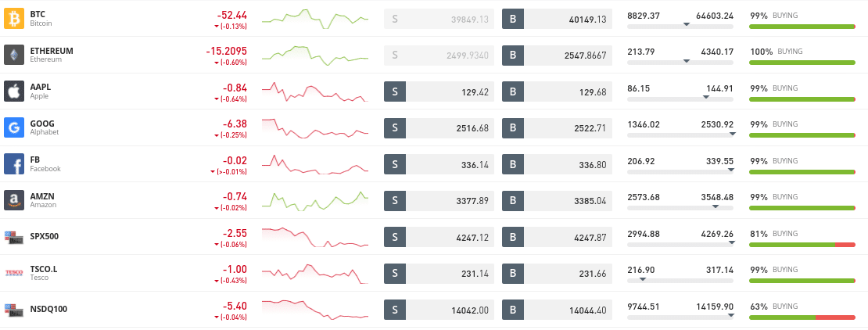Open the NSDQ100 flag icon
Viewport: 868px width, 330px height.
coord(14,309)
